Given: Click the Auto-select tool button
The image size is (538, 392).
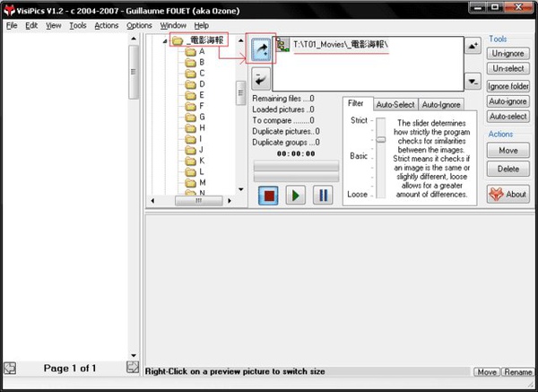Looking at the screenshot, I should pos(508,117).
